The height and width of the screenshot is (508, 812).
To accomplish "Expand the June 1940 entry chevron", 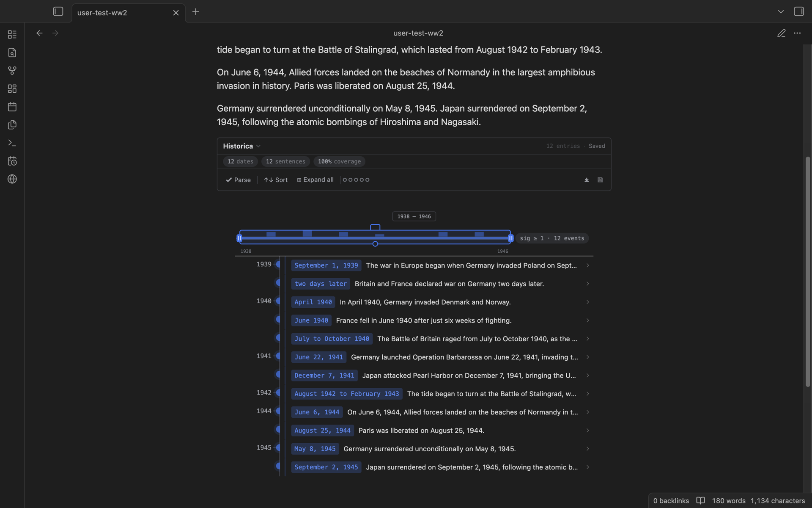I will pos(587,320).
